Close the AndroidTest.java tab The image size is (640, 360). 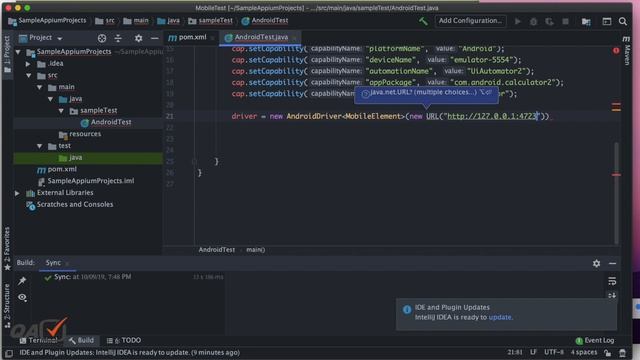[x=294, y=38]
